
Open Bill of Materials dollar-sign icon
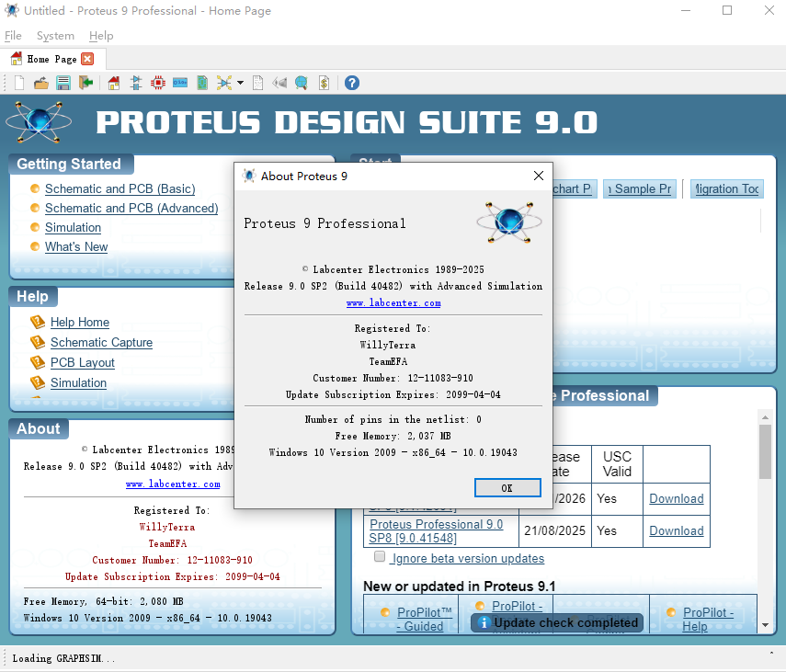pyautogui.click(x=324, y=83)
